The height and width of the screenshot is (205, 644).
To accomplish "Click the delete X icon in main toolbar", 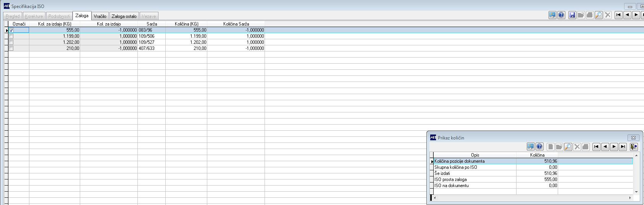I will [x=608, y=15].
